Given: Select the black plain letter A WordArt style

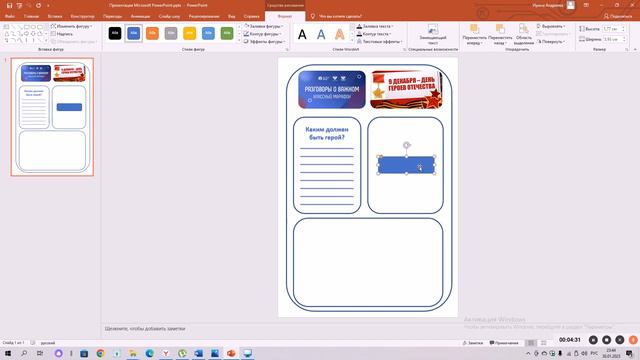Looking at the screenshot, I should 302,34.
